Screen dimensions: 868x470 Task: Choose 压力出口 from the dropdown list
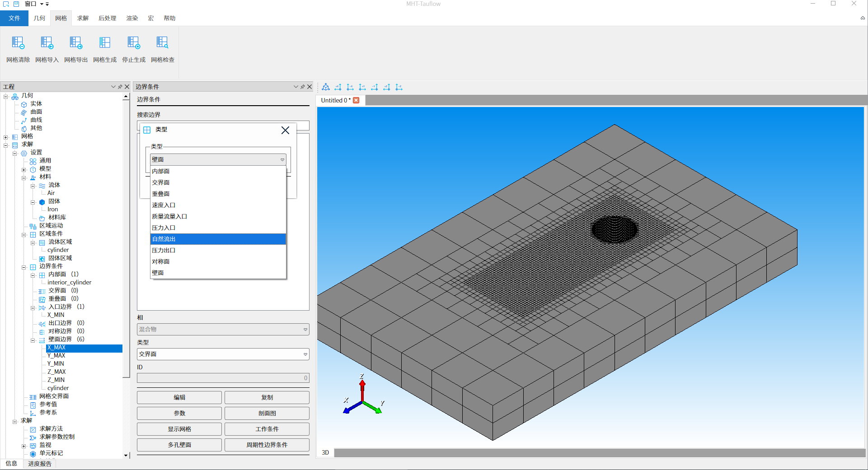[218, 250]
